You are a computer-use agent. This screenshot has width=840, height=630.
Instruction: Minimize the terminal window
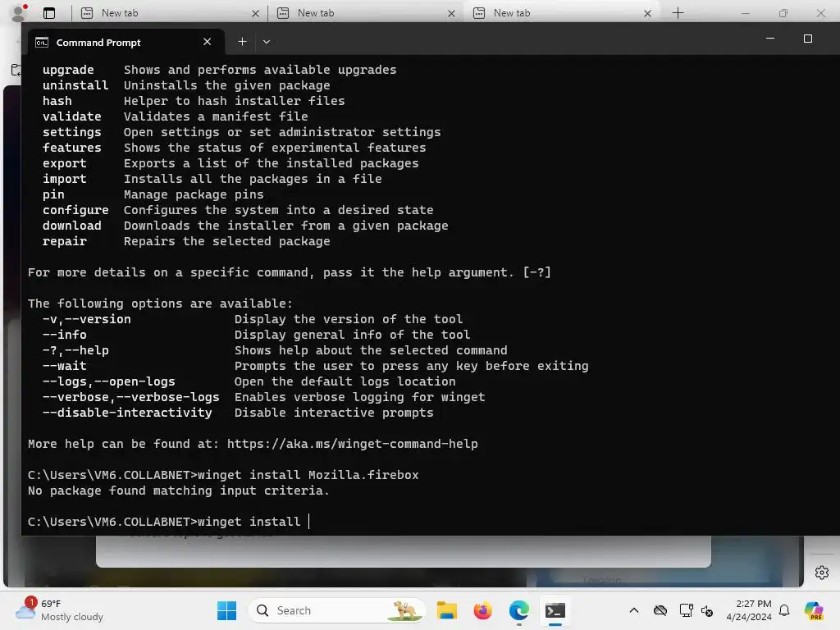pyautogui.click(x=770, y=39)
